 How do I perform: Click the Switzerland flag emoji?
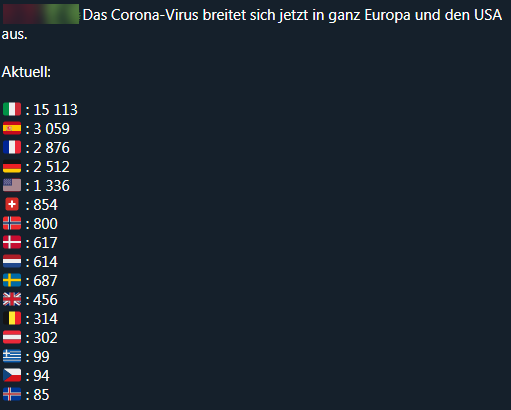12,204
